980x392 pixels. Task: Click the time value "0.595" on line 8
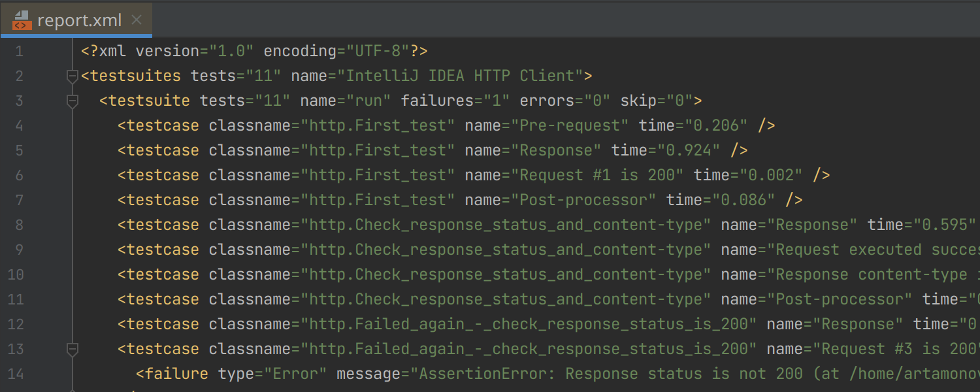(x=945, y=225)
